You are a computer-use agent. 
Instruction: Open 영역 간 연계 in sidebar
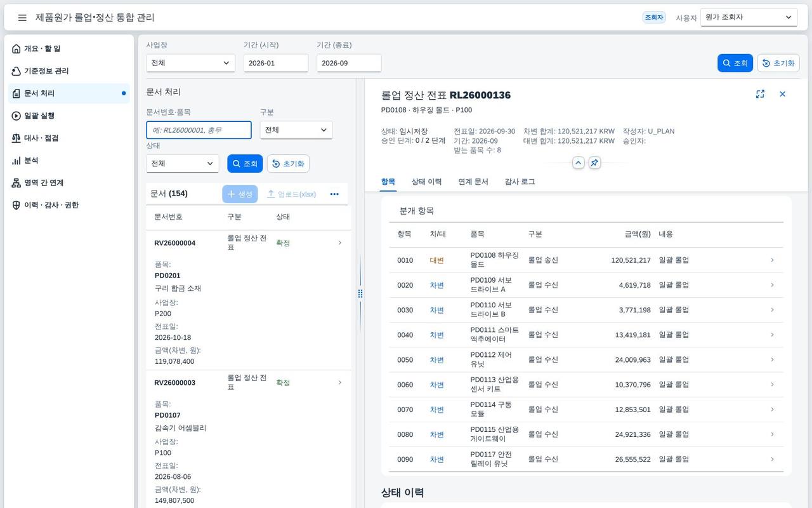(69, 183)
